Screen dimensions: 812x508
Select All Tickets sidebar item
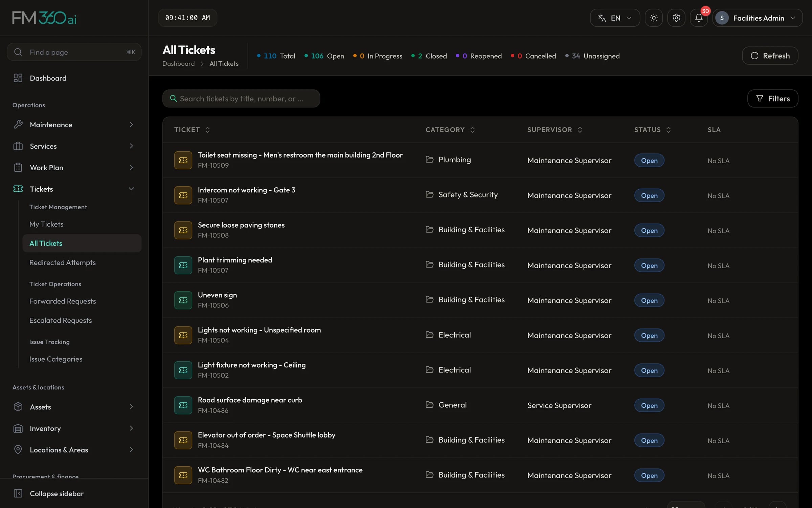(x=82, y=243)
